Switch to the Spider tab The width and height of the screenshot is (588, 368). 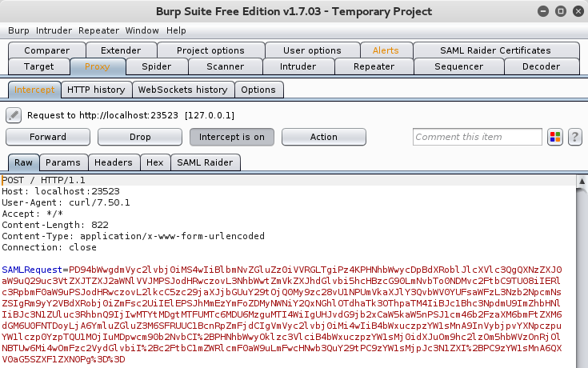click(156, 66)
